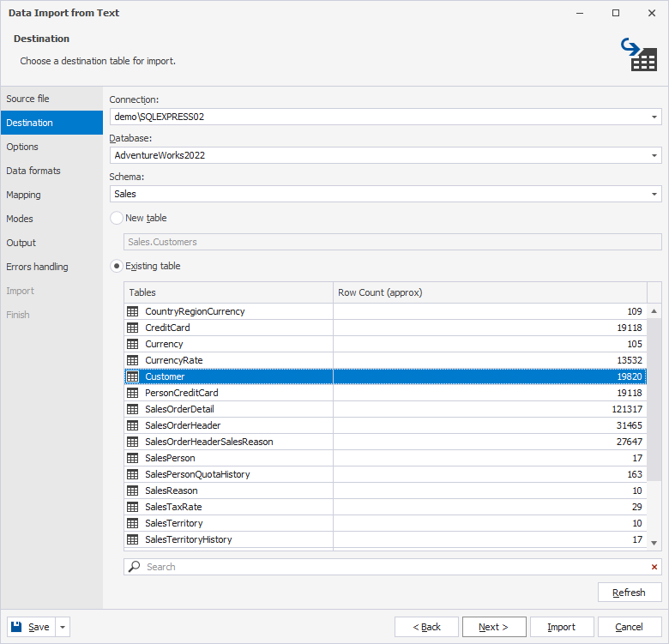Select the Destination page in sidebar

point(51,123)
